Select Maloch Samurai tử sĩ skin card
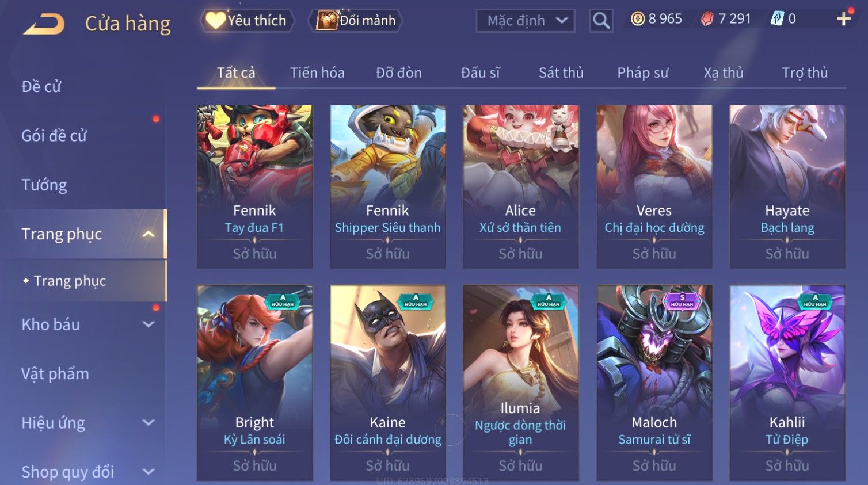The height and width of the screenshot is (485, 868). (x=654, y=383)
